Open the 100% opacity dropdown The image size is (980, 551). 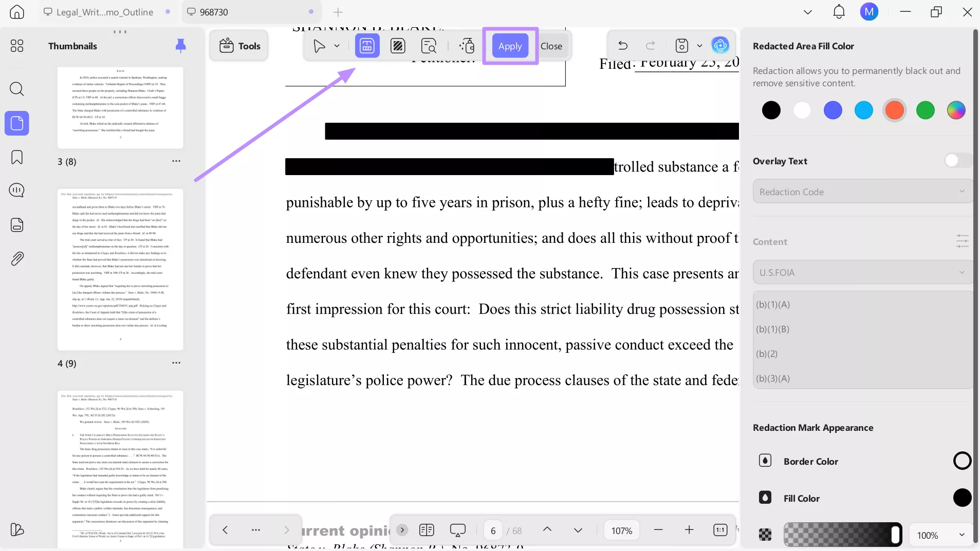point(941,535)
